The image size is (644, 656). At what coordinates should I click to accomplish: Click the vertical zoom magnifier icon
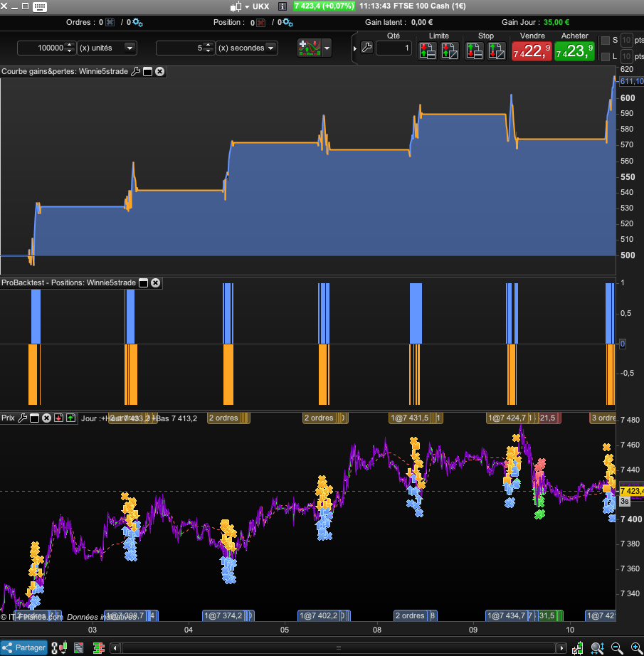coord(597,648)
